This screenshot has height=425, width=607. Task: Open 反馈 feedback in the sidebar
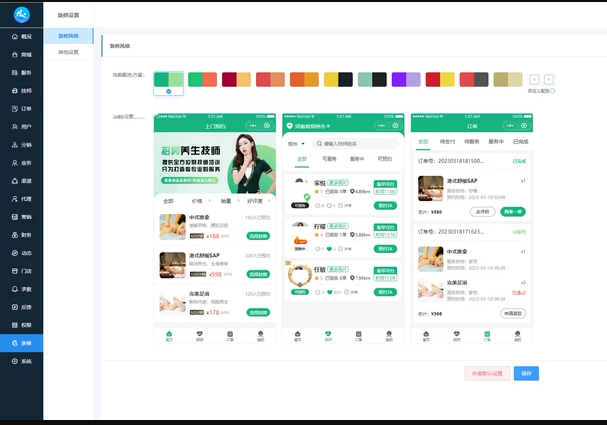[x=22, y=307]
